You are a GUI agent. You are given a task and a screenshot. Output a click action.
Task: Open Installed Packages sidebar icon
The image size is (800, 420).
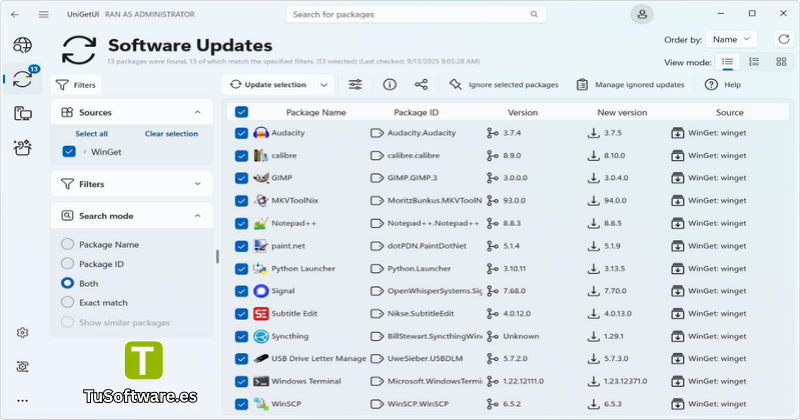tap(22, 113)
